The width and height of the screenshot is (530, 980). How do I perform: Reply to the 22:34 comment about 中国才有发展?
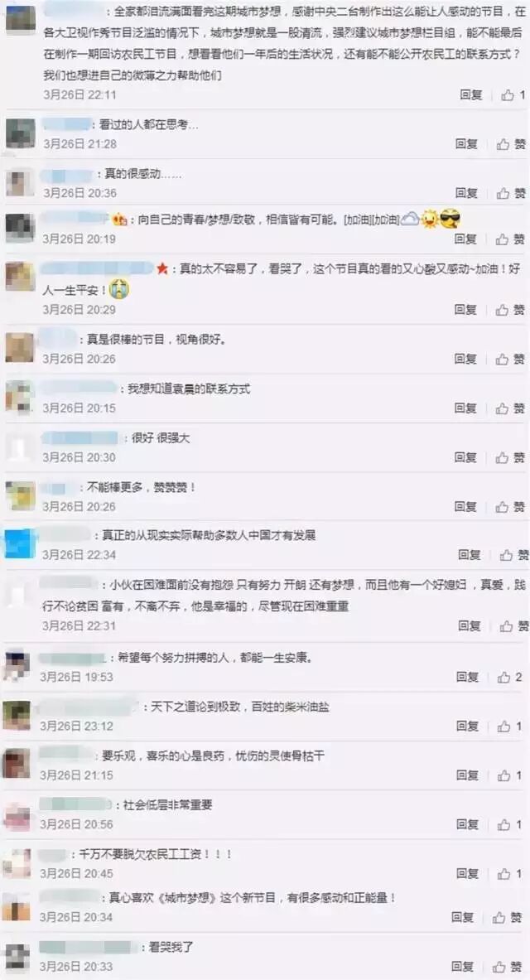point(470,554)
